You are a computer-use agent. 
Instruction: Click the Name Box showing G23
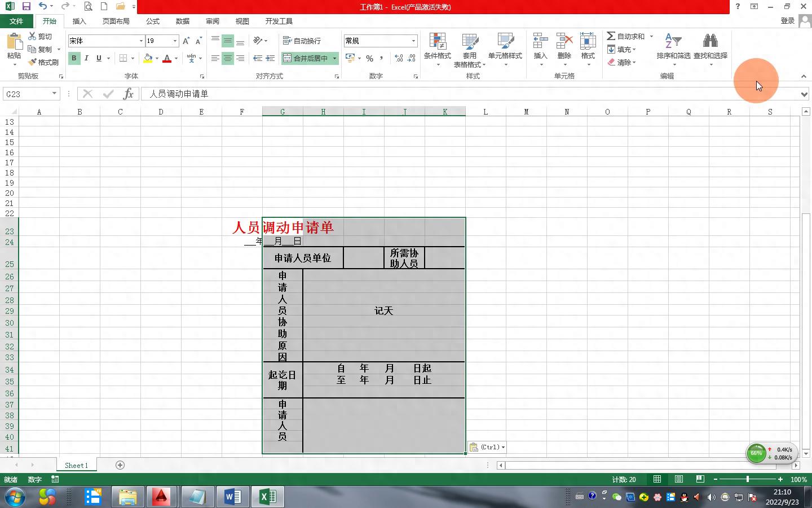click(27, 94)
